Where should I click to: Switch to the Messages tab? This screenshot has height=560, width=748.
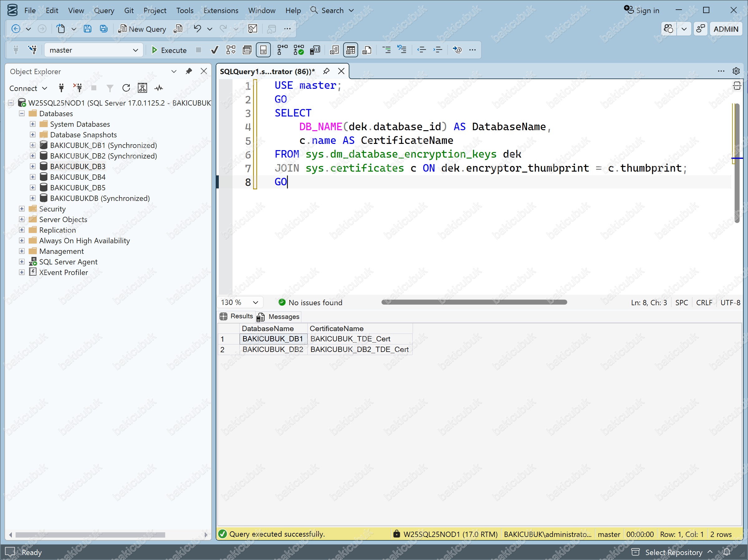tap(278, 317)
